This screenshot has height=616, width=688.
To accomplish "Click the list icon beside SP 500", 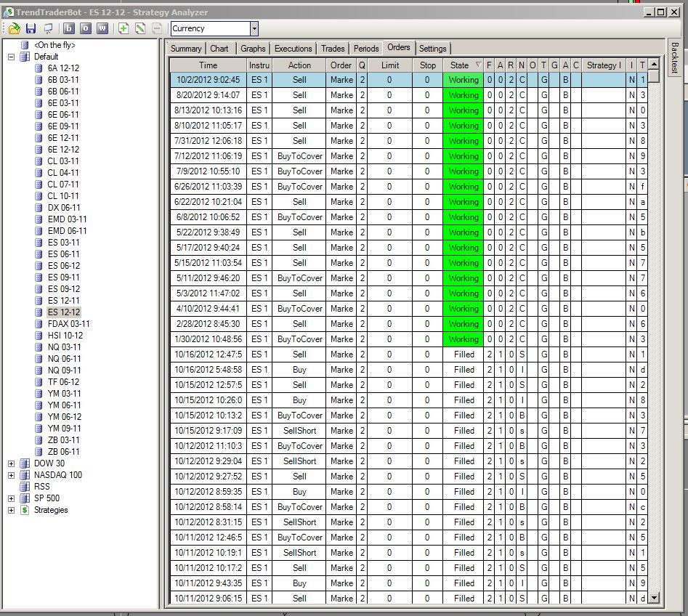I will coord(25,498).
